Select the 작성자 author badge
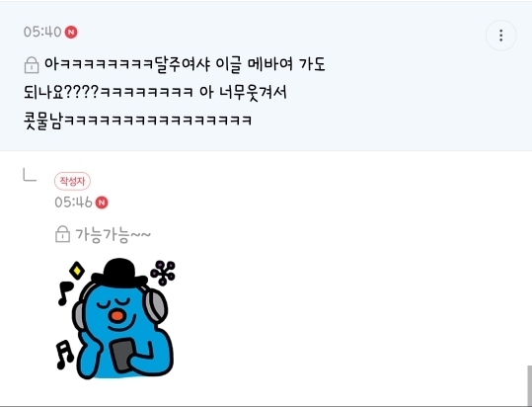 (x=72, y=181)
